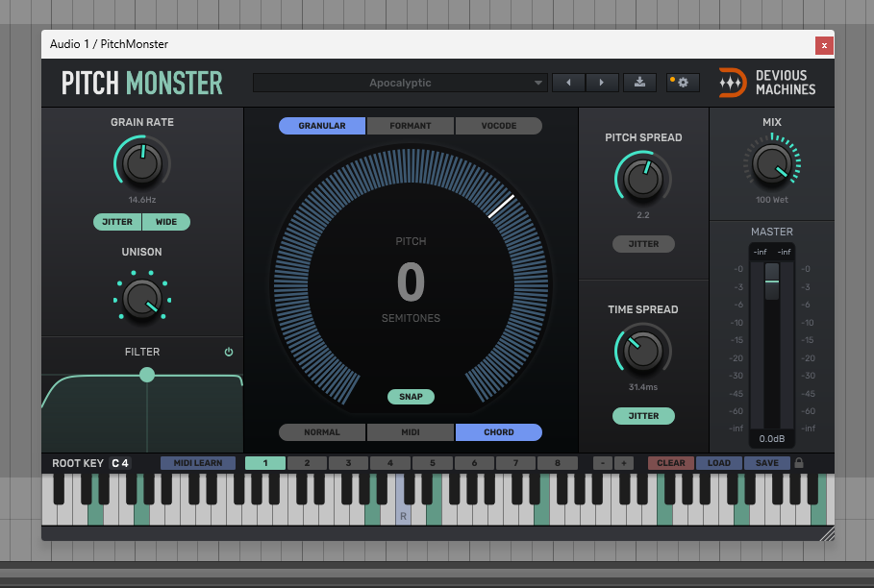
Task: Select chord slot 1
Action: coord(265,463)
